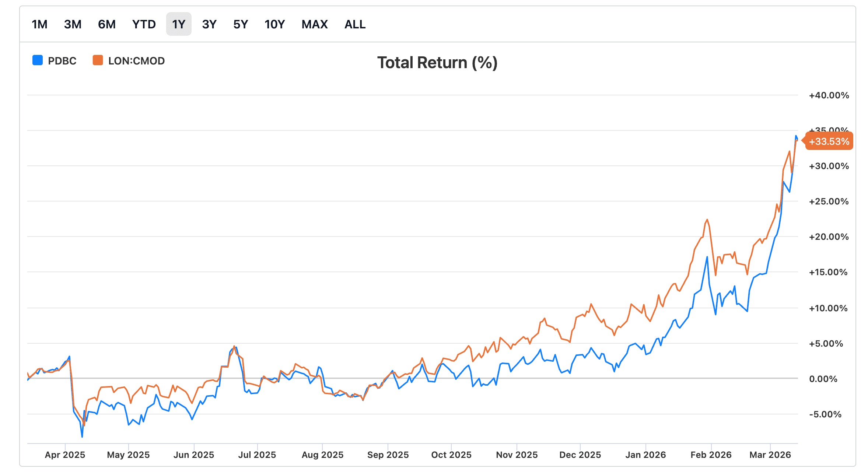Click the orange LON:CMOD legend swatch
This screenshot has width=868, height=473.
(98, 60)
